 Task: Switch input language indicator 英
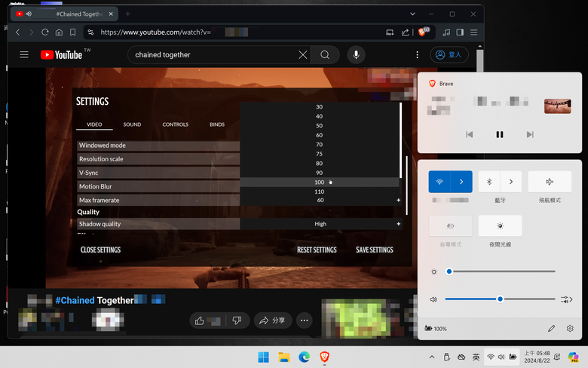pyautogui.click(x=476, y=357)
